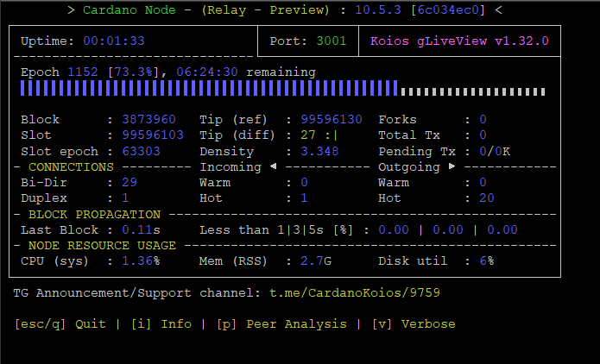
Task: Click the Uptime value 00:01:33
Action: 113,41
